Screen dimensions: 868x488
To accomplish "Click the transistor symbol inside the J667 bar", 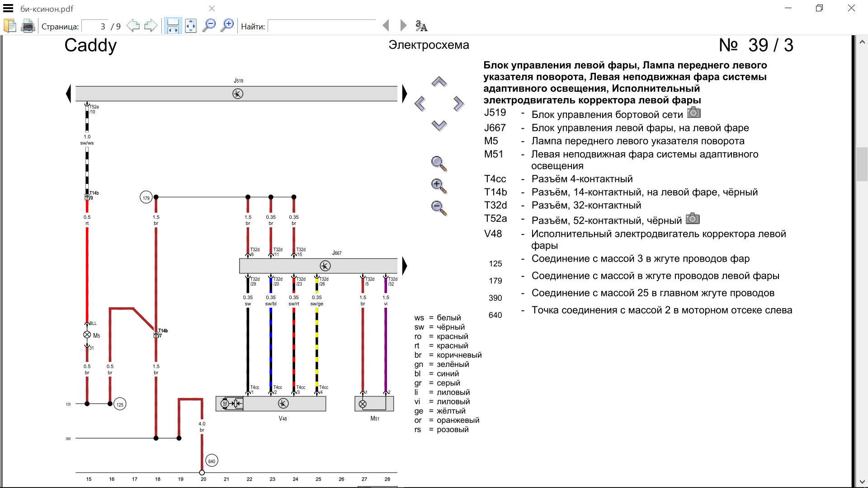I will tap(325, 266).
